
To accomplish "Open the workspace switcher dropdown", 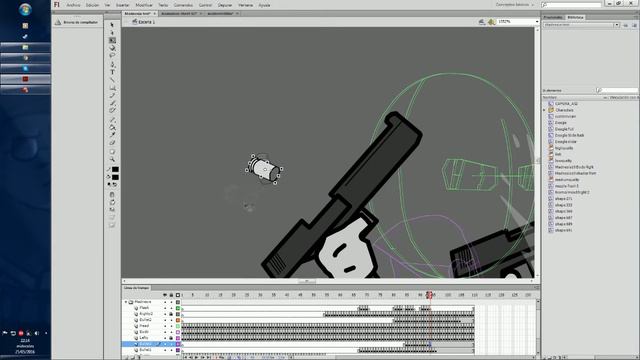I will tap(515, 5).
